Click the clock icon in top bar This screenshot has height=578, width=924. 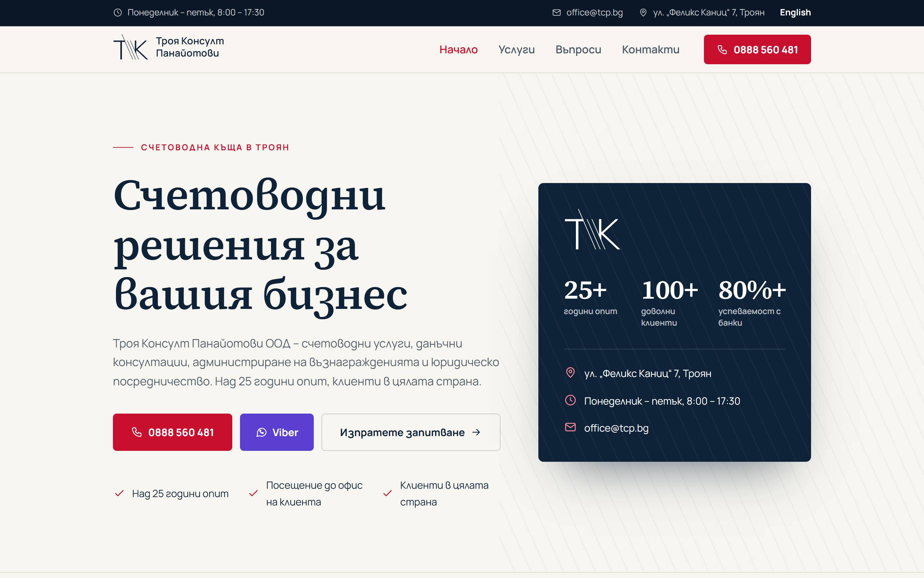click(118, 13)
